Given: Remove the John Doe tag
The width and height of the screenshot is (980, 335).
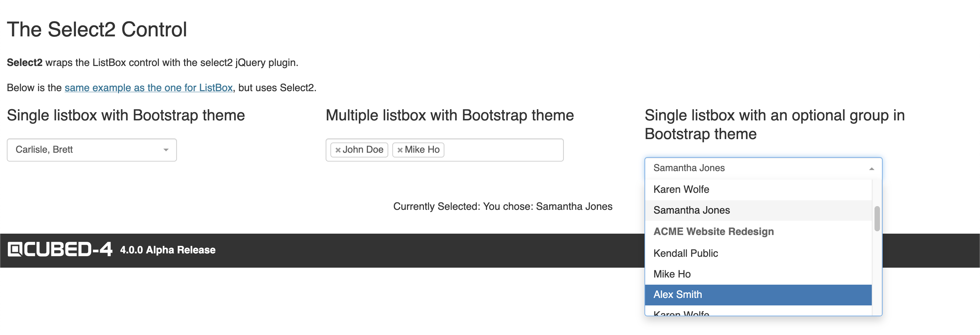Looking at the screenshot, I should [x=338, y=150].
